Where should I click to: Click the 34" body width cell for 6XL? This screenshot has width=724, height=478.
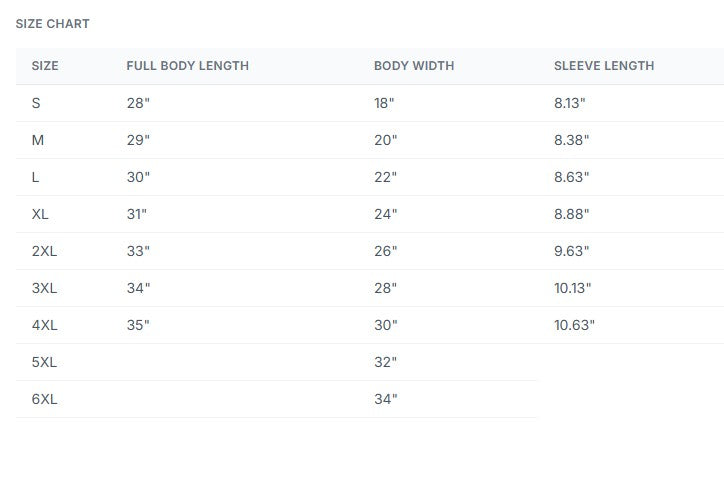pos(386,399)
